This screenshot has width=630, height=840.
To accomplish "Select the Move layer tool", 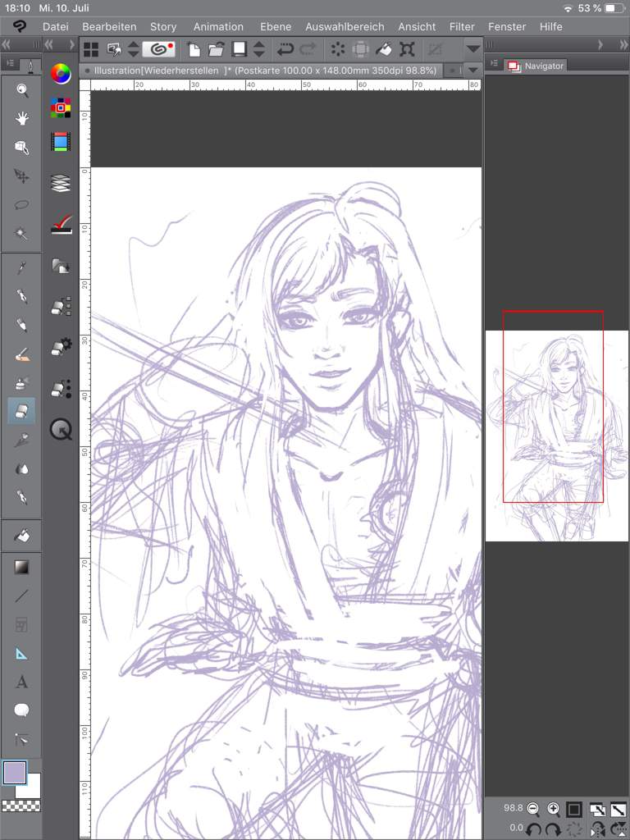I will pyautogui.click(x=21, y=176).
